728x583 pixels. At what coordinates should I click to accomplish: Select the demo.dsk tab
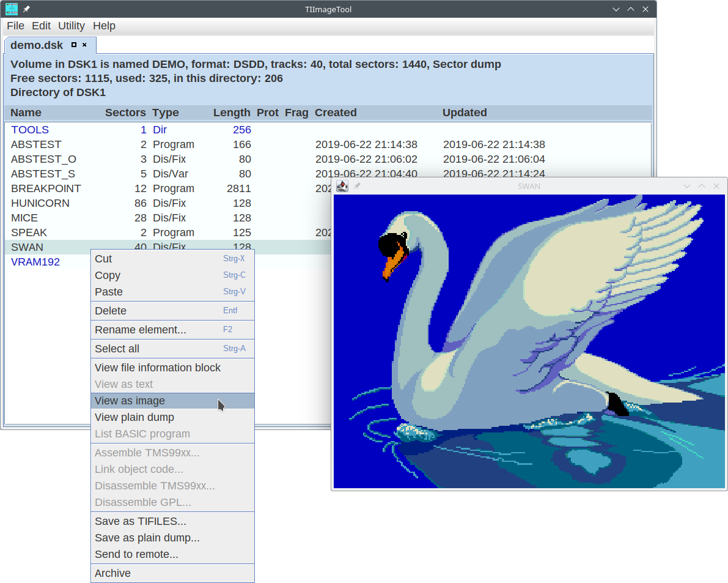coord(37,45)
